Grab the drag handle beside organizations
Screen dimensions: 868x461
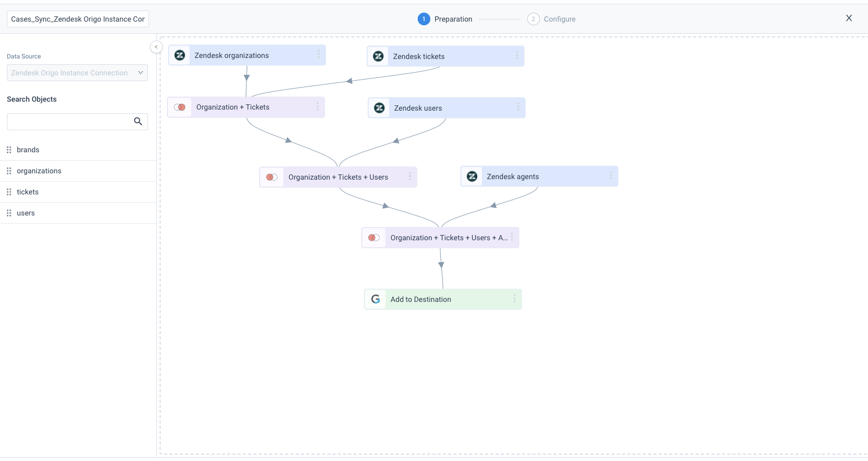tap(9, 171)
